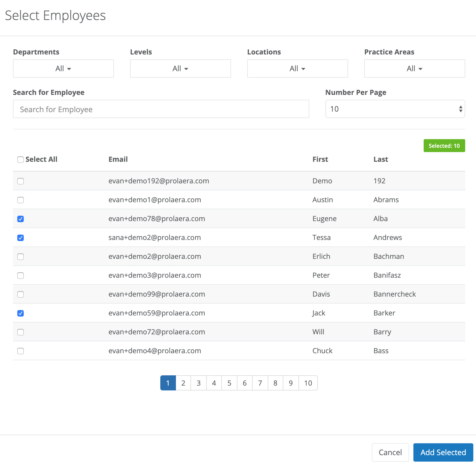The image size is (476, 467).
Task: Click the Selected: 10 badge
Action: pos(444,146)
